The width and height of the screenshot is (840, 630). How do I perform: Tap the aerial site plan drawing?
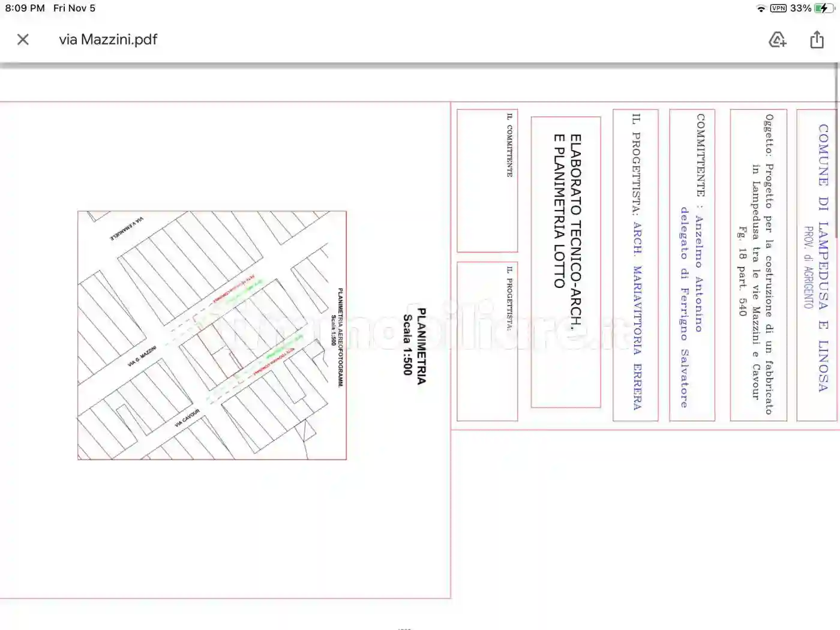[212, 335]
